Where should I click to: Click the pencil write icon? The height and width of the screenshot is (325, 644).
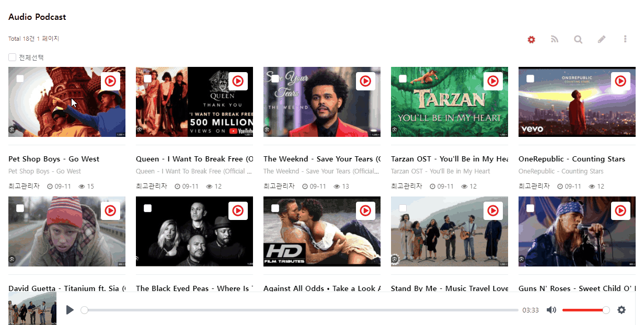coord(602,40)
